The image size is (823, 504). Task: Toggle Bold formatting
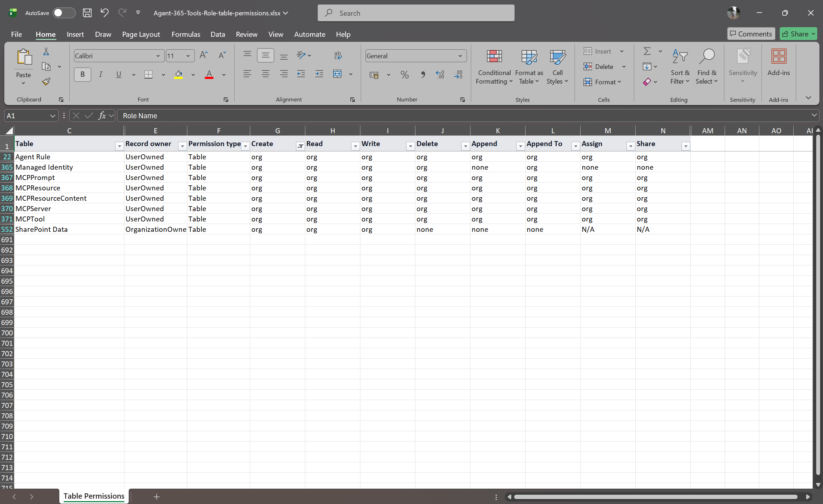coord(83,74)
